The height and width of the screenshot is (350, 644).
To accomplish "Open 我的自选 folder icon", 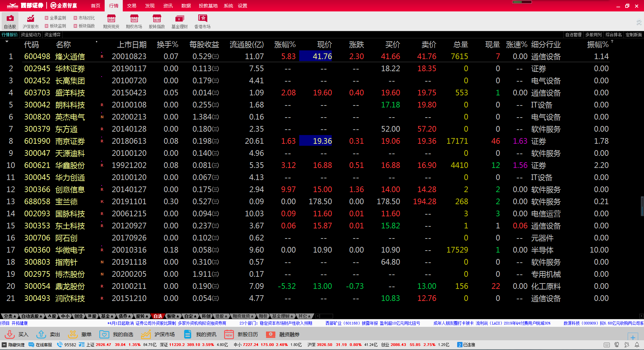I will pos(104,334).
